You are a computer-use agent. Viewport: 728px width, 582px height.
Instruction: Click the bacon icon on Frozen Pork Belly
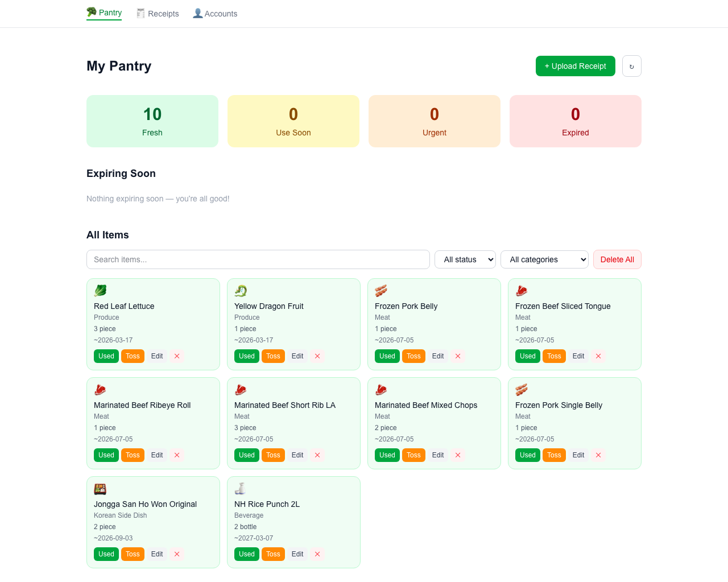pos(381,290)
